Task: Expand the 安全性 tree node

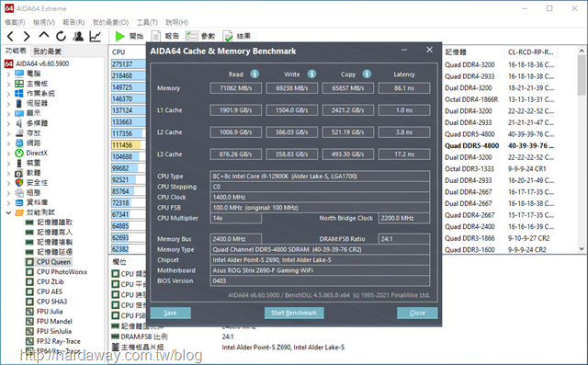Action: click(x=8, y=183)
